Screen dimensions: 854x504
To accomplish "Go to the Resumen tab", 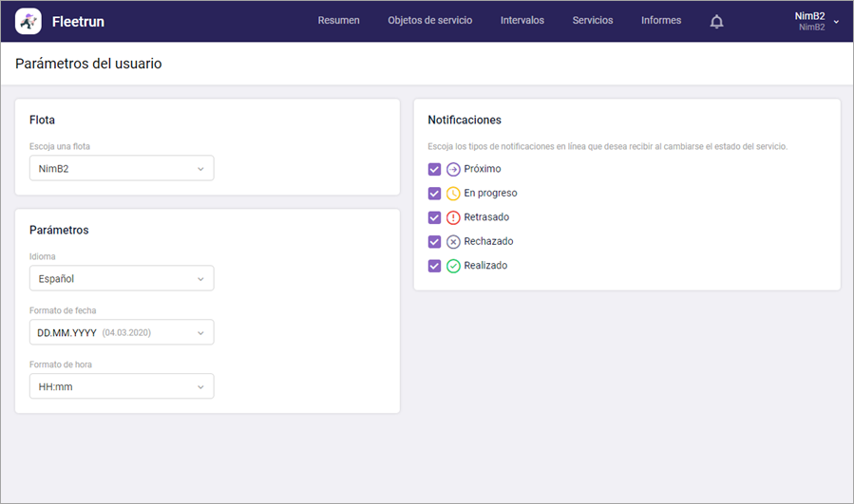I will 339,20.
